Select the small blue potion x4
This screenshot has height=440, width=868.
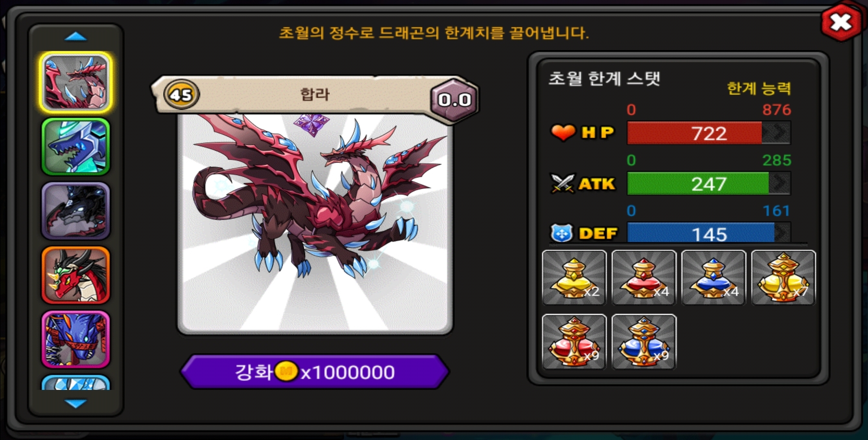click(x=713, y=277)
